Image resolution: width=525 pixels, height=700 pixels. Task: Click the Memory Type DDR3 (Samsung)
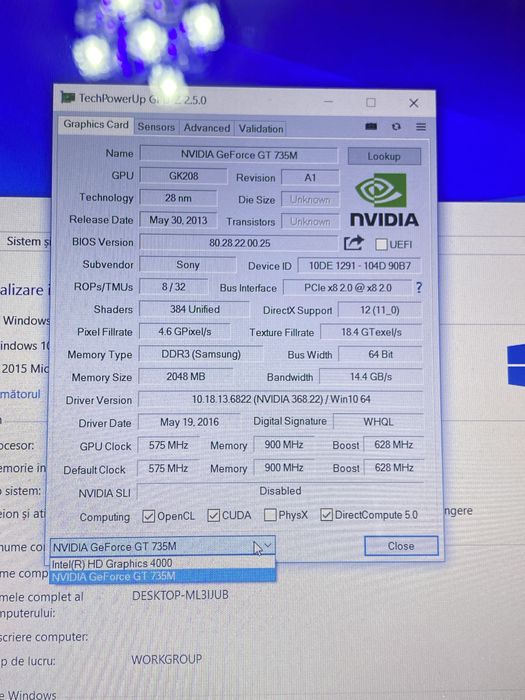click(201, 354)
